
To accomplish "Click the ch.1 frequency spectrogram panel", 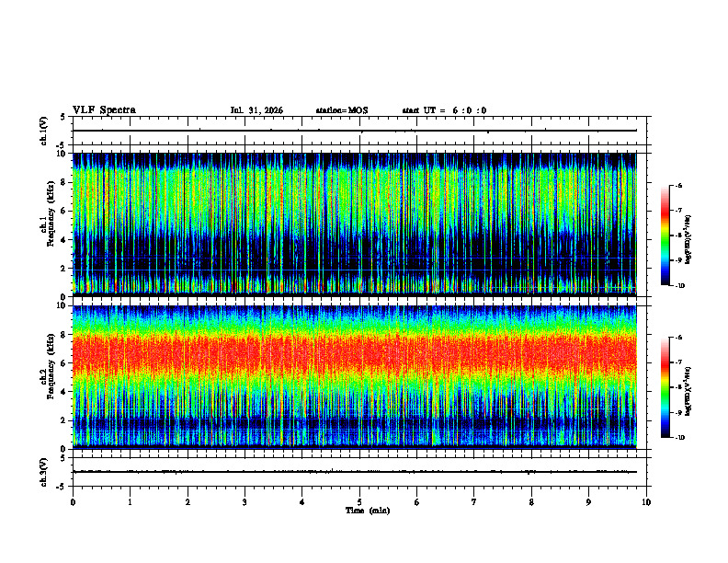I will pyautogui.click(x=355, y=224).
